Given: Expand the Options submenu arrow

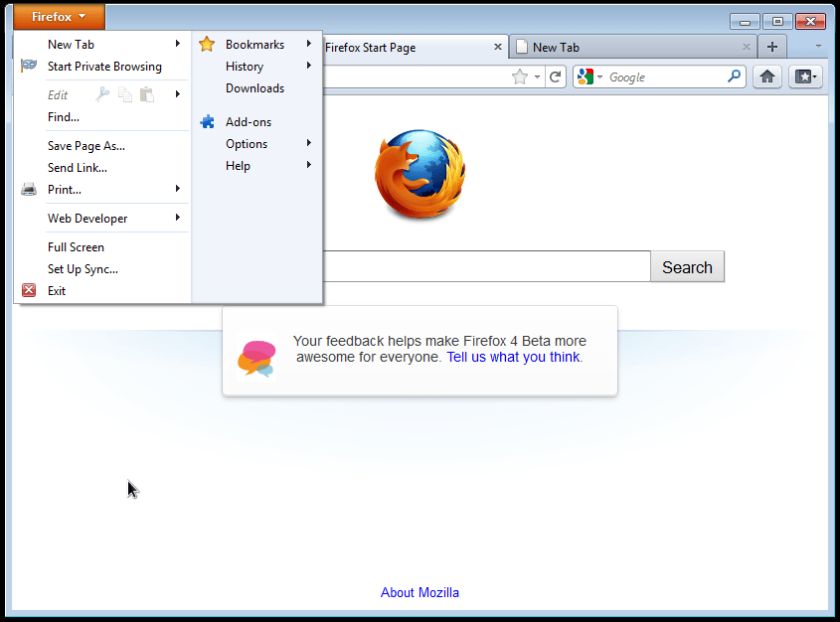Looking at the screenshot, I should 309,143.
